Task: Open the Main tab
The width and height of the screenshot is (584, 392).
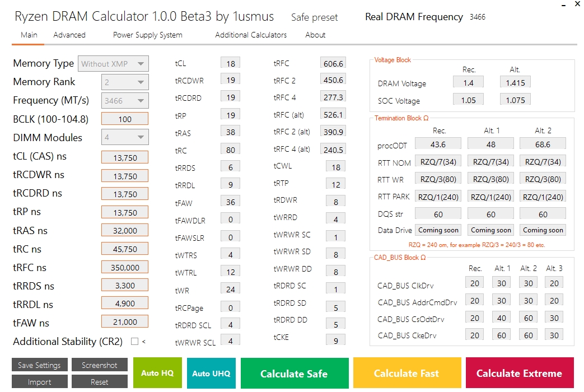Action: pos(29,35)
